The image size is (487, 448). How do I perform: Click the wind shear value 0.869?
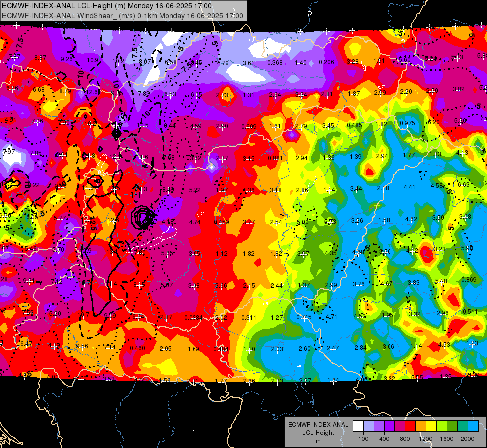click(x=469, y=279)
